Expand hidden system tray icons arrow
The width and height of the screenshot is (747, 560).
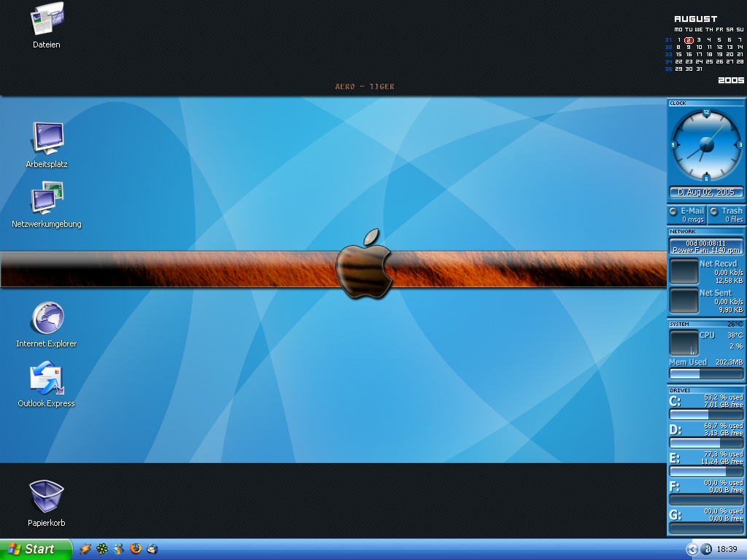tap(693, 549)
